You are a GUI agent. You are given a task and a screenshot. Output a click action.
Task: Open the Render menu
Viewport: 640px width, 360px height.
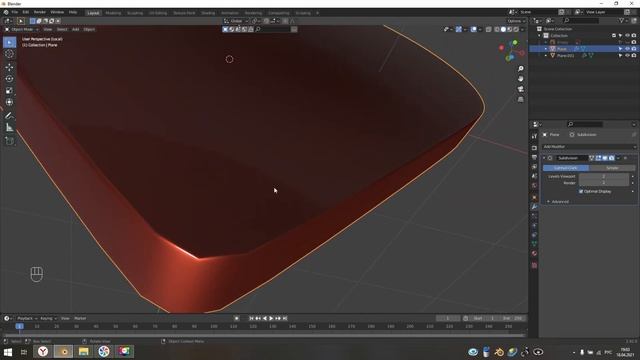point(40,12)
